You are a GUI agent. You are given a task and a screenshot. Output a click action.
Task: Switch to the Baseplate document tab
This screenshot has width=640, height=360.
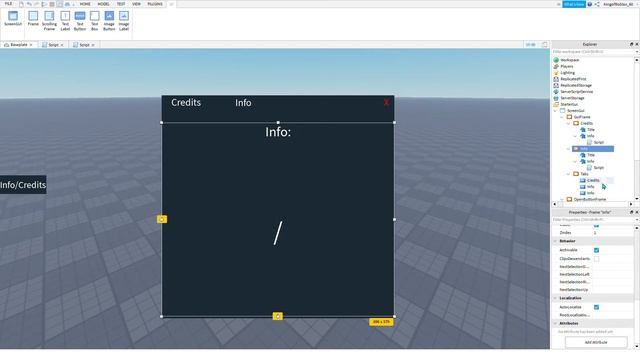click(x=19, y=45)
